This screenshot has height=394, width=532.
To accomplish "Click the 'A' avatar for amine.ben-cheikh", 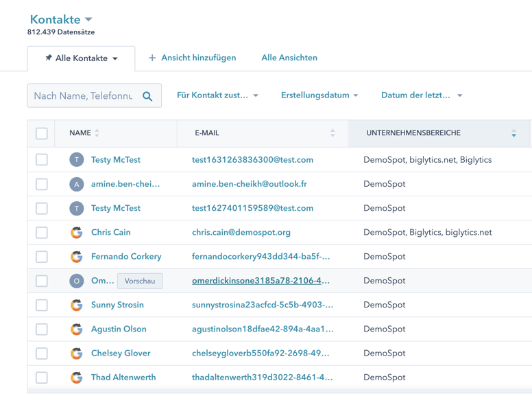I will coord(77,184).
